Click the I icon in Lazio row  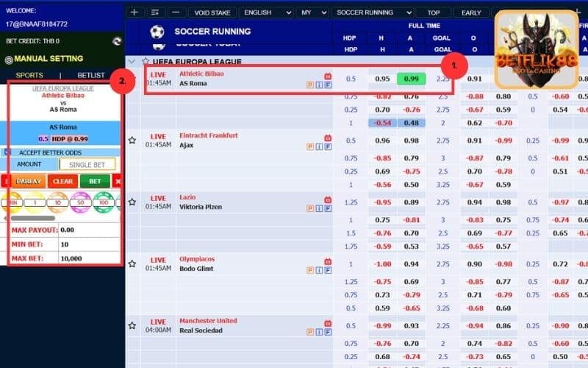click(319, 208)
